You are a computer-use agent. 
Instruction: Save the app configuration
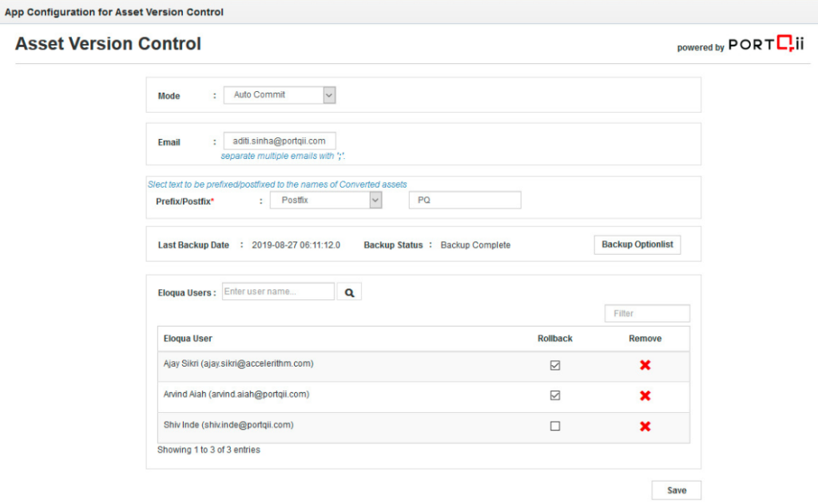(676, 490)
